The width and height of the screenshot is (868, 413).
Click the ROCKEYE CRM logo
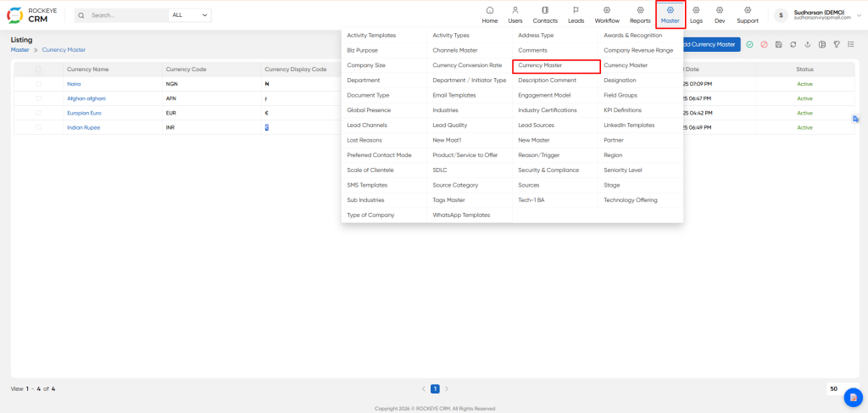[x=31, y=15]
